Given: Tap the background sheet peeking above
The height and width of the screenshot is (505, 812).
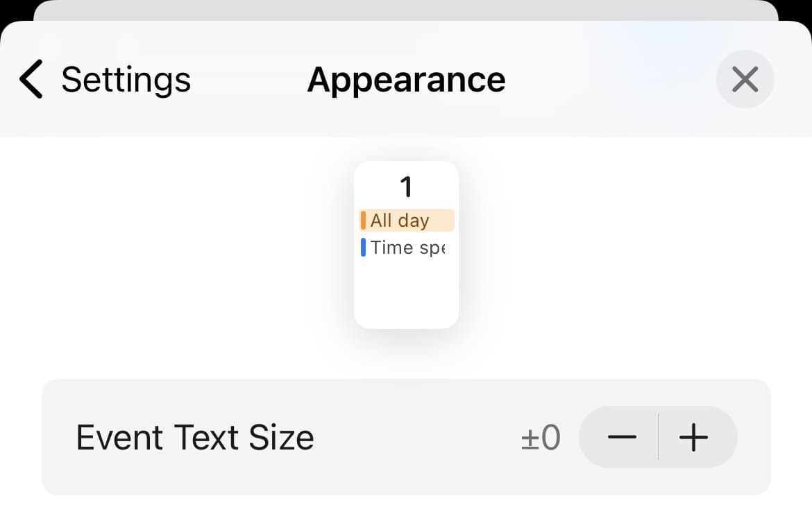Looking at the screenshot, I should pos(406,10).
